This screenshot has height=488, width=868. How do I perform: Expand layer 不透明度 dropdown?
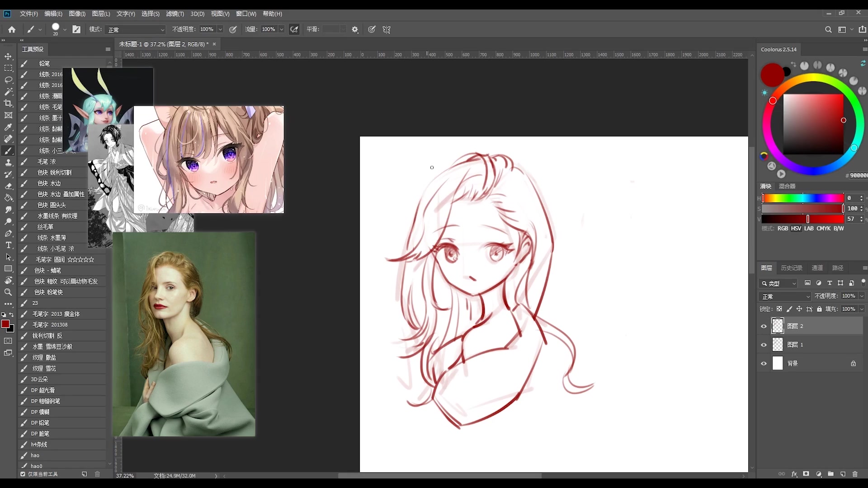point(861,296)
